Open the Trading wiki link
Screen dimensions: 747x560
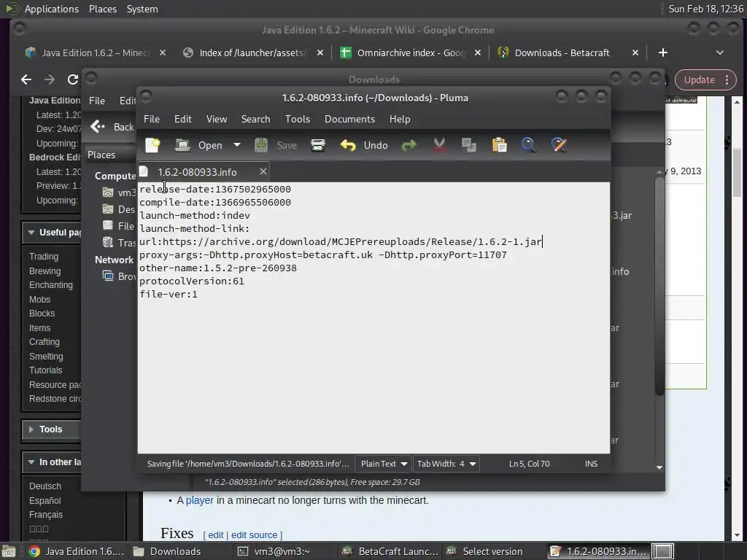click(x=44, y=257)
